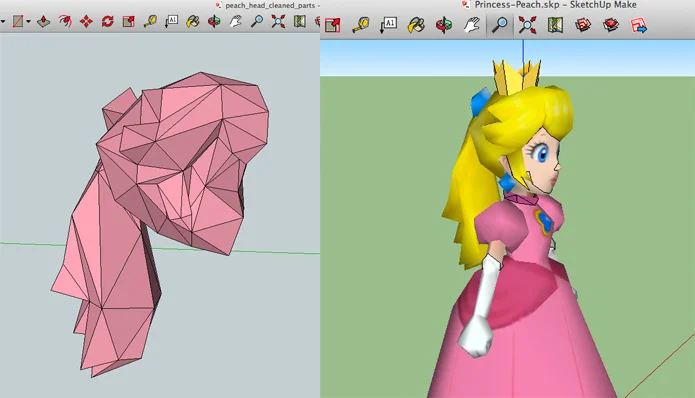Viewport: 695px width, 398px height.
Task: Select the Orbit tool in Princess-Peach window
Action: coord(444,25)
